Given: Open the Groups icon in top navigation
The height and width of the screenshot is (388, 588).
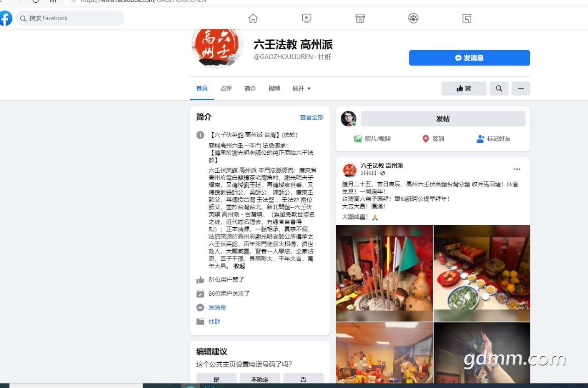Looking at the screenshot, I should [x=413, y=18].
